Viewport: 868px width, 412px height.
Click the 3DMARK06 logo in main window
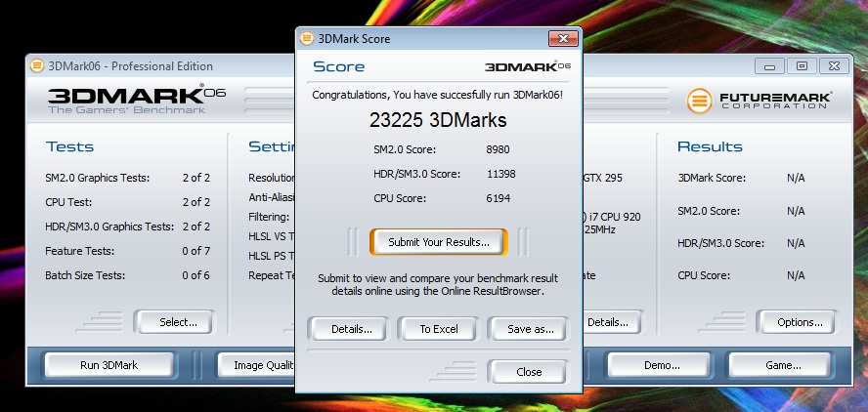[x=137, y=99]
